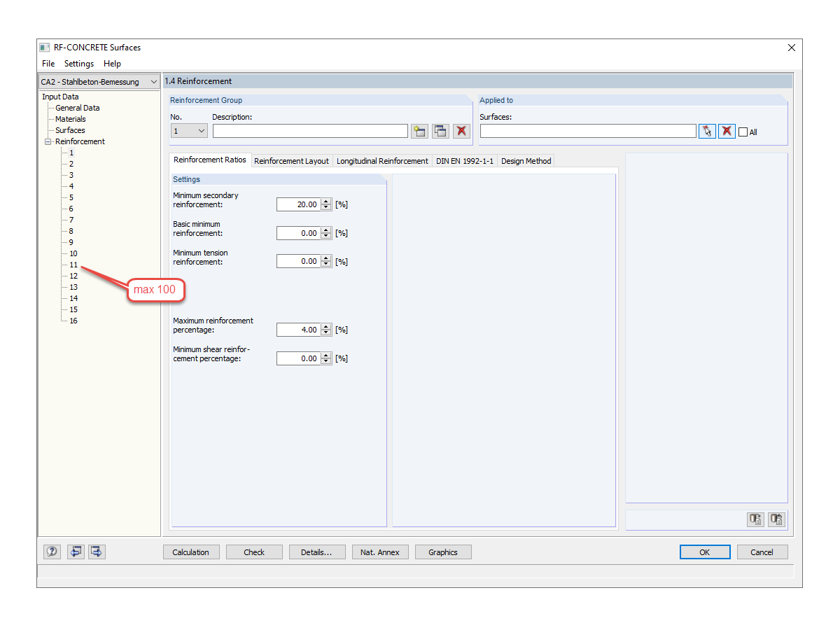Create a new reinforcement group icon
840x630 pixels.
pos(419,131)
